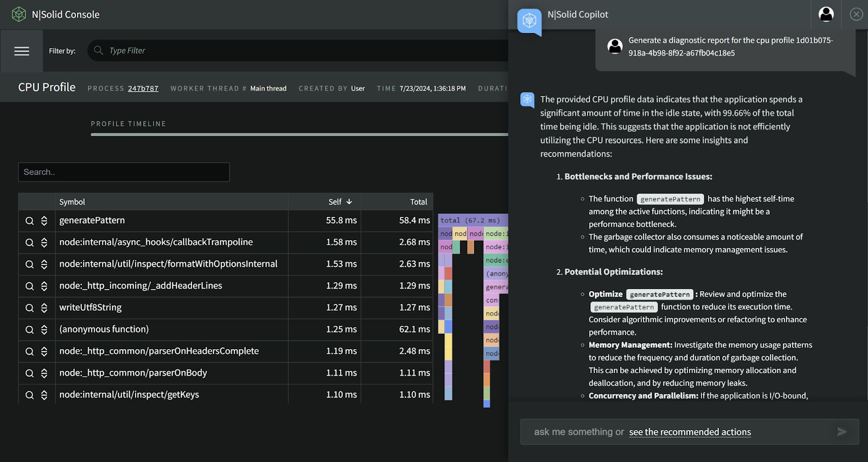Image resolution: width=868 pixels, height=462 pixels.
Task: Click 'Potential Optimizations:' heading
Action: tap(614, 272)
